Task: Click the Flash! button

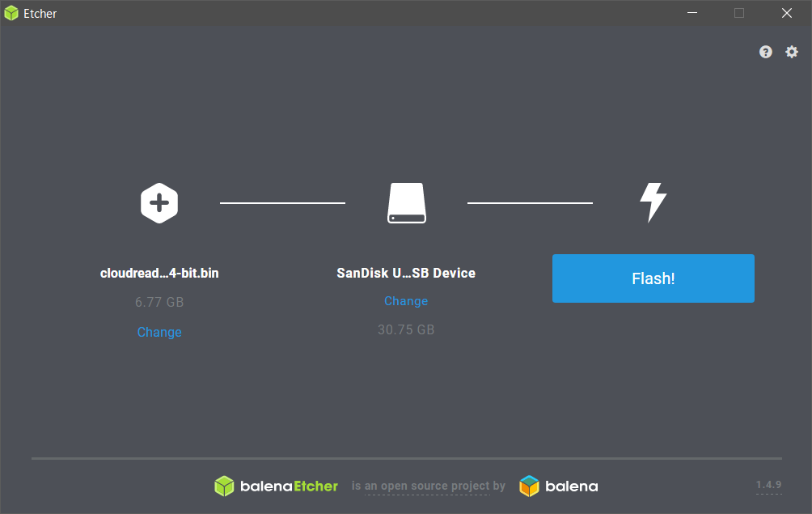Action: [653, 278]
